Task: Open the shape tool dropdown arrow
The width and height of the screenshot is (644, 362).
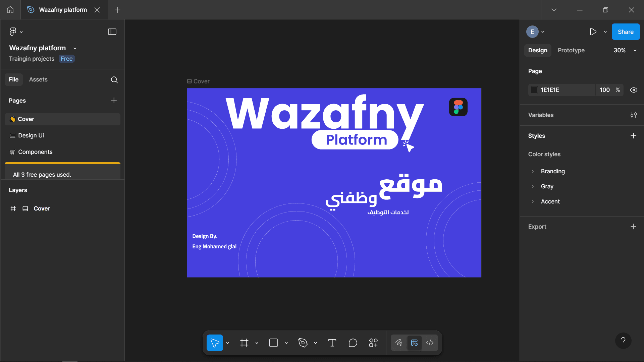Action: (286, 343)
